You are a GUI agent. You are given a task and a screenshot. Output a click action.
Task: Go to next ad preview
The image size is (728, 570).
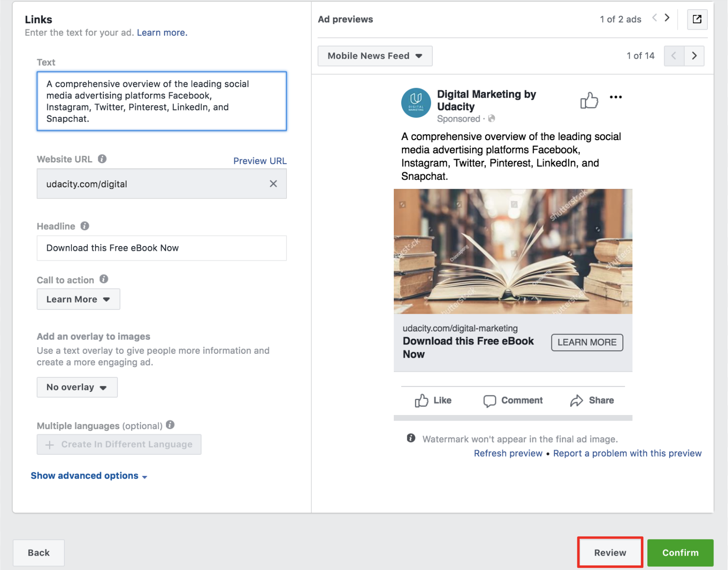pos(667,18)
